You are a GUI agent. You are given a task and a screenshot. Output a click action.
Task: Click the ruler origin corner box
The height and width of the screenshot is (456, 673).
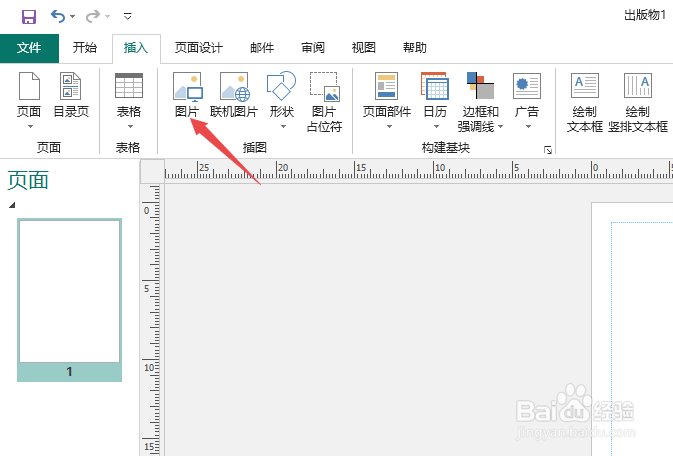coord(152,171)
